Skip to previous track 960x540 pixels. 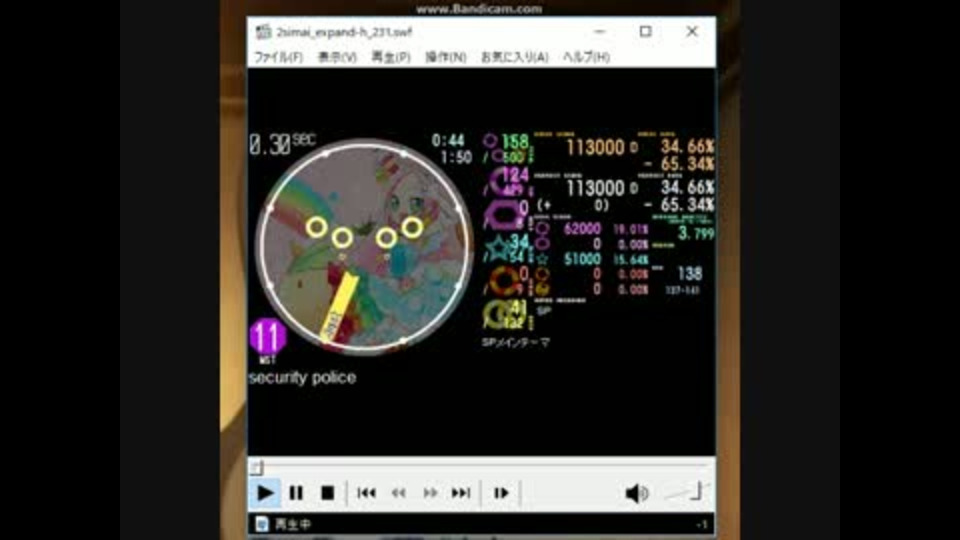[x=366, y=493]
